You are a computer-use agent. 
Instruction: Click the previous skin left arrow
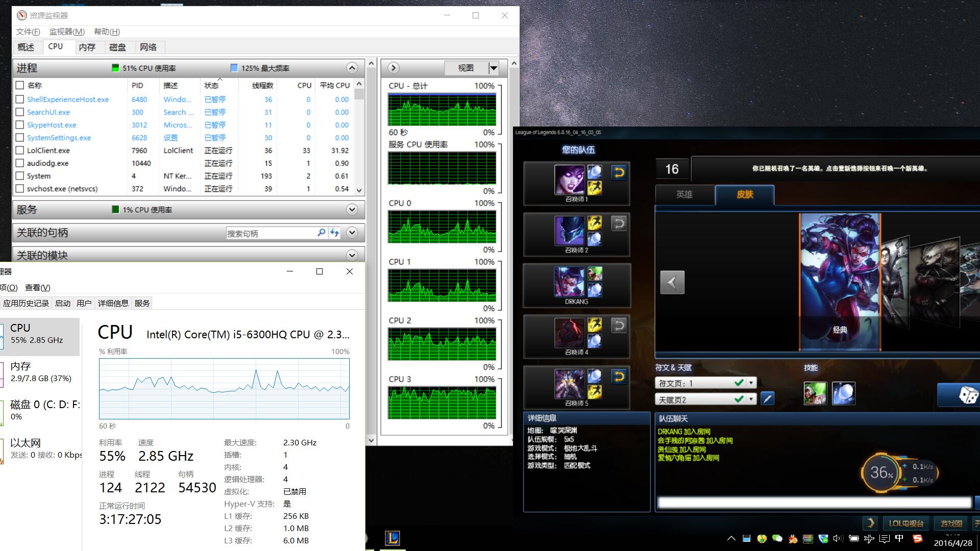pyautogui.click(x=672, y=282)
